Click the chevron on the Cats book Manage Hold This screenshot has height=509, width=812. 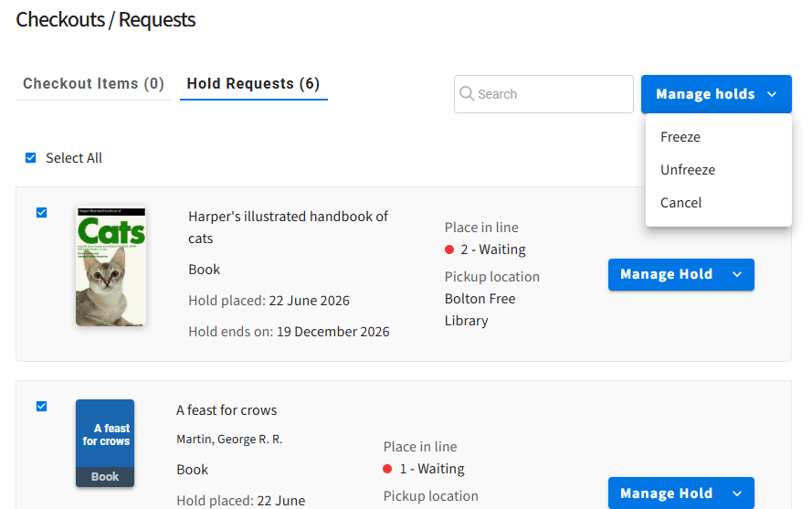click(737, 274)
